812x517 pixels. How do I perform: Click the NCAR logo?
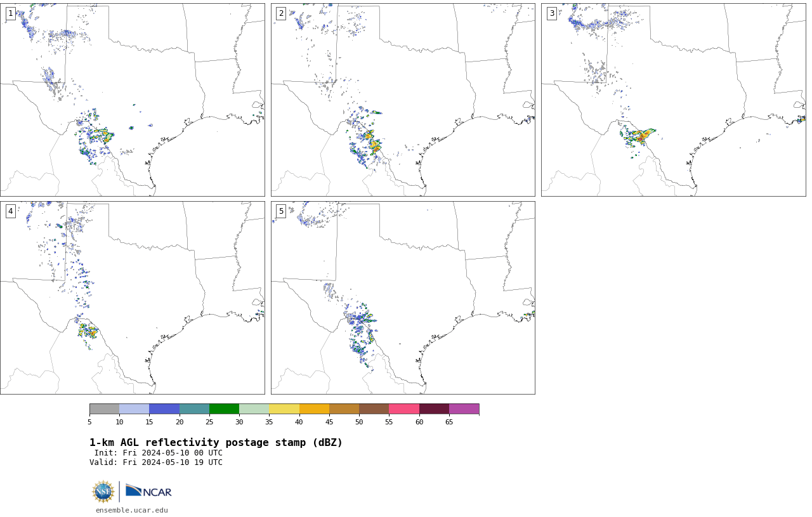point(148,491)
